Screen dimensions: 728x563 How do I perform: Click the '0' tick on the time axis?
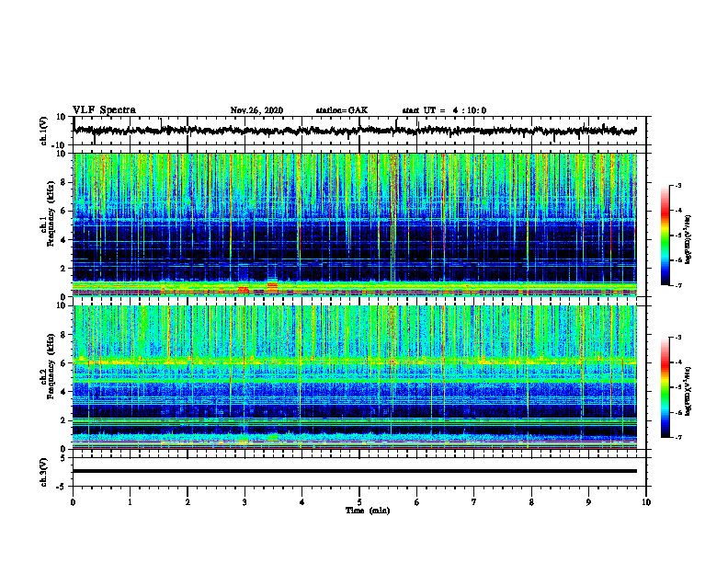pyautogui.click(x=73, y=502)
